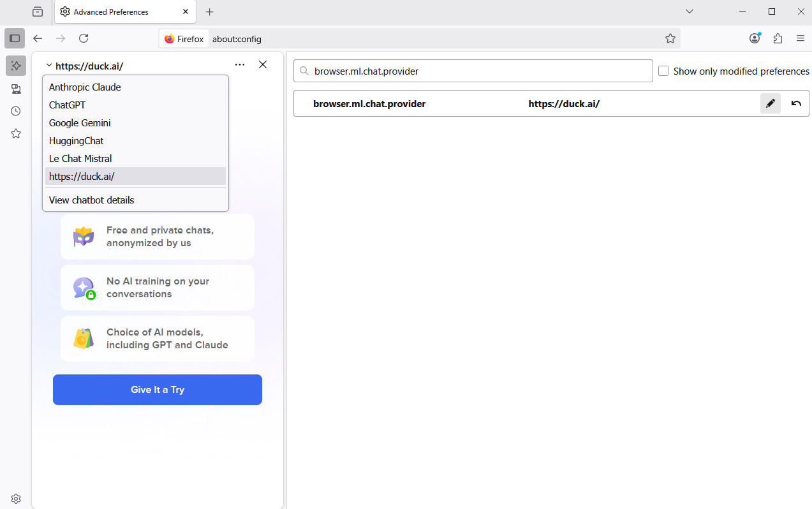Click the browser.ml.chat.provider preference name

369,104
